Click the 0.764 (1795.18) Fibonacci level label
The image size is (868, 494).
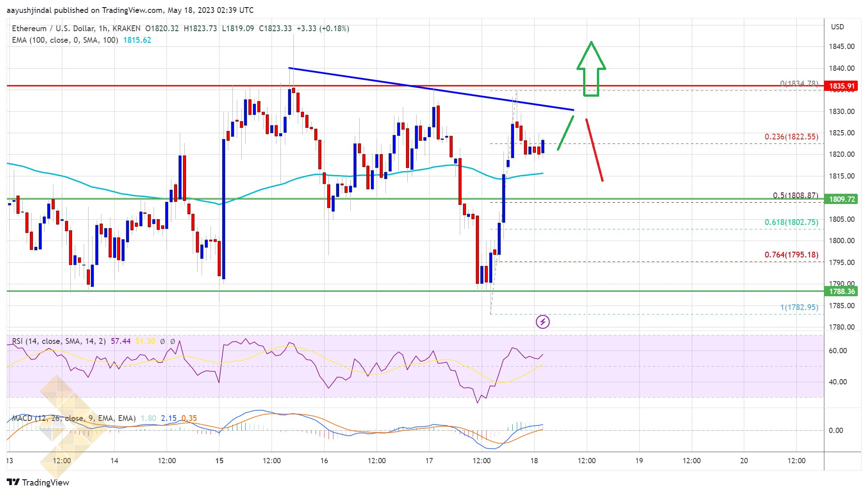tap(791, 255)
